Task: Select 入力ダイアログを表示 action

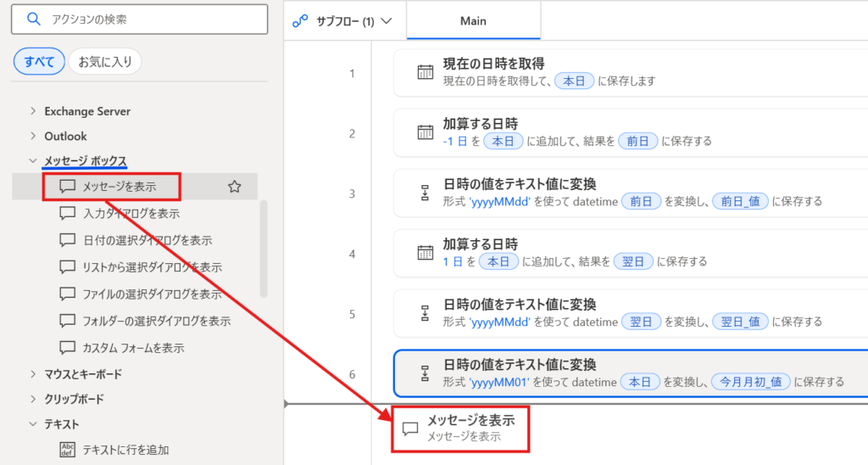Action: click(x=131, y=213)
